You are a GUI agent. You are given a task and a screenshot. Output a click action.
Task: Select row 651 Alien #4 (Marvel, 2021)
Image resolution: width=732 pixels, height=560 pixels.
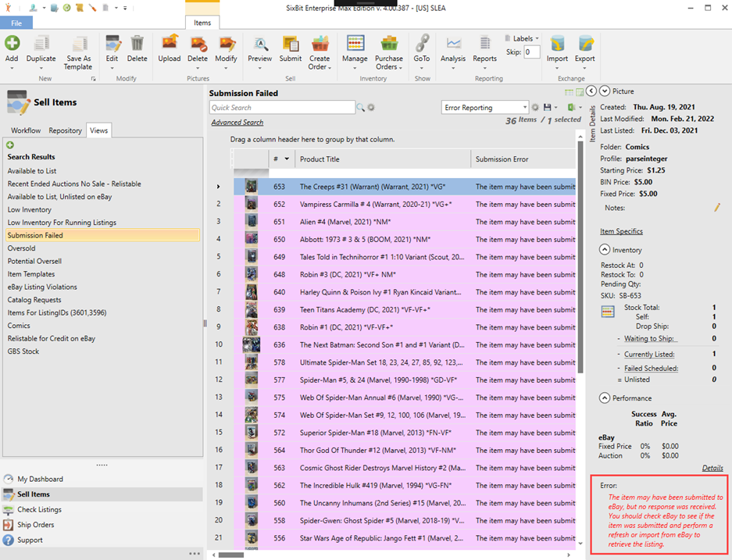(405, 222)
